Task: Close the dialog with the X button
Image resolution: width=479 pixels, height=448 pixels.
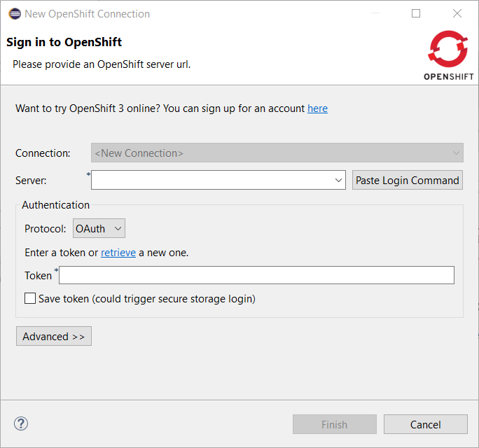Action: (457, 13)
